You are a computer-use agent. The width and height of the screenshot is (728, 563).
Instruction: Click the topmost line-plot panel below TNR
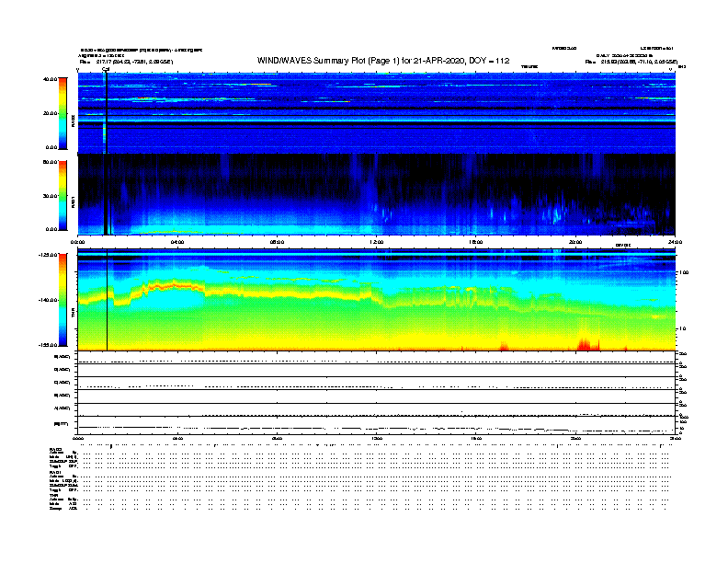click(x=377, y=358)
